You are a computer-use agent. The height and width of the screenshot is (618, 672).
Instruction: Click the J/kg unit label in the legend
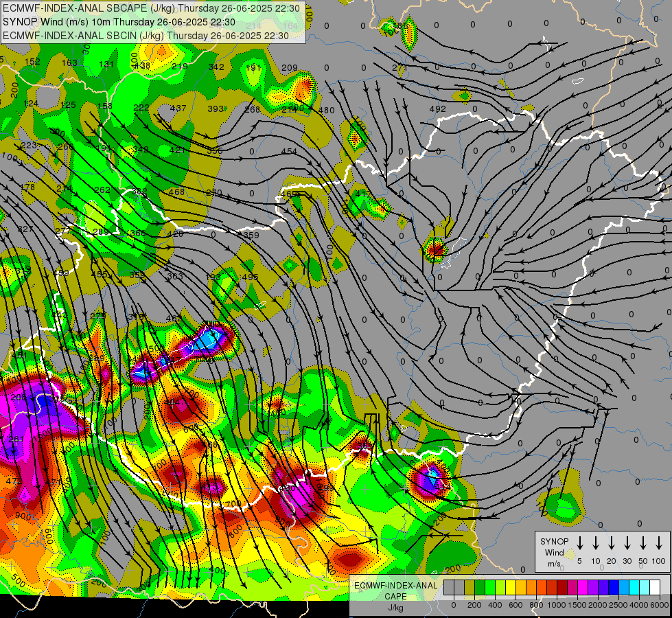coord(395,608)
